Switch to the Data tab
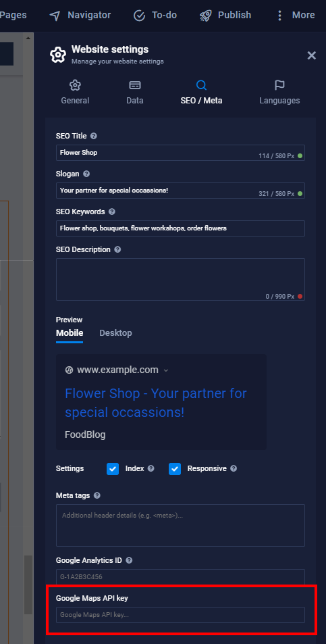This screenshot has width=326, height=644. 135,93
